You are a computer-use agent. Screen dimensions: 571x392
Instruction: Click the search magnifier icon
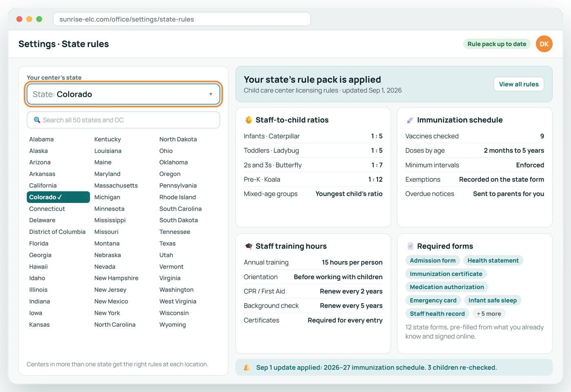coord(37,120)
